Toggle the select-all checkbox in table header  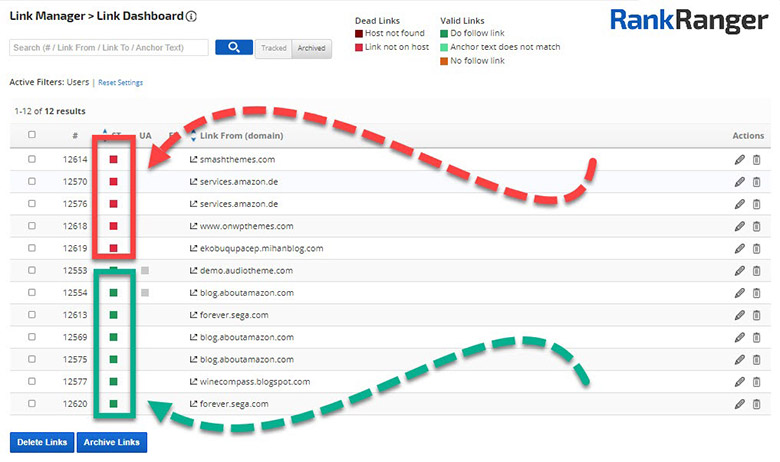(32, 134)
